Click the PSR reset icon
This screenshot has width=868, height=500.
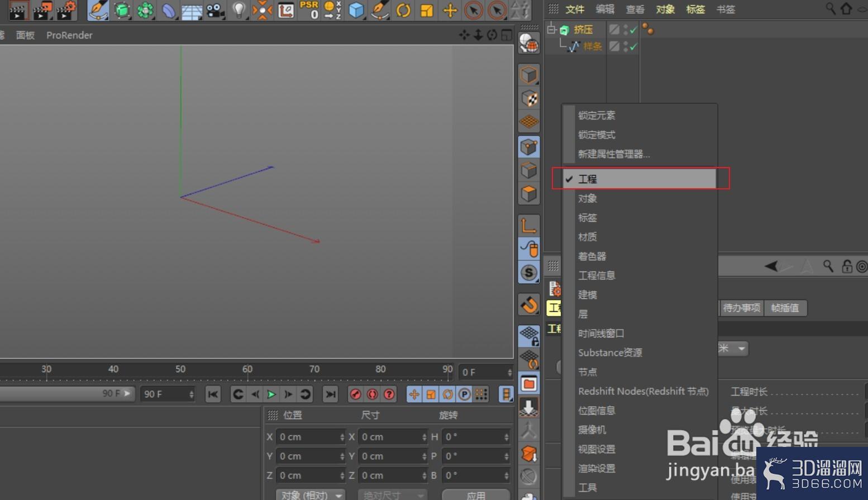click(309, 9)
